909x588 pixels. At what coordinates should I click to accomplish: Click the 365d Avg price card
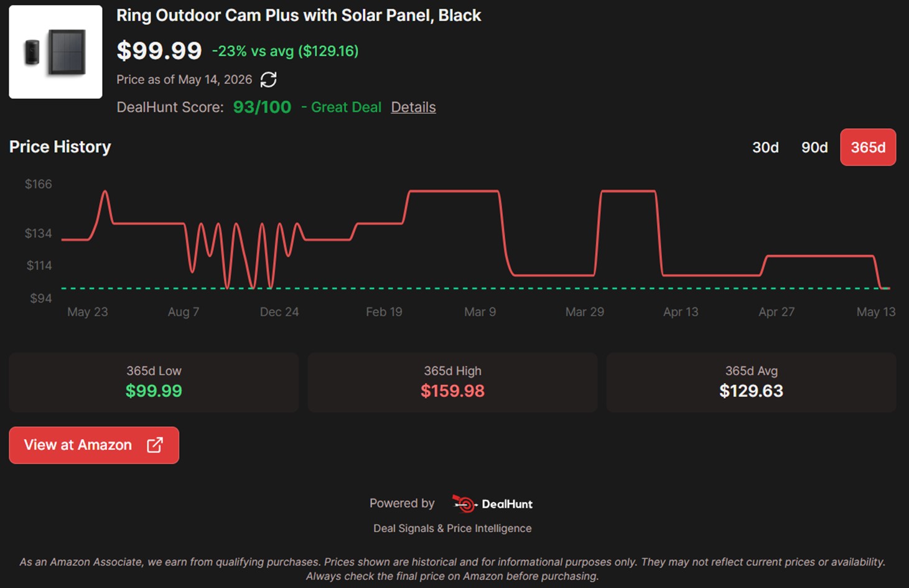click(751, 382)
